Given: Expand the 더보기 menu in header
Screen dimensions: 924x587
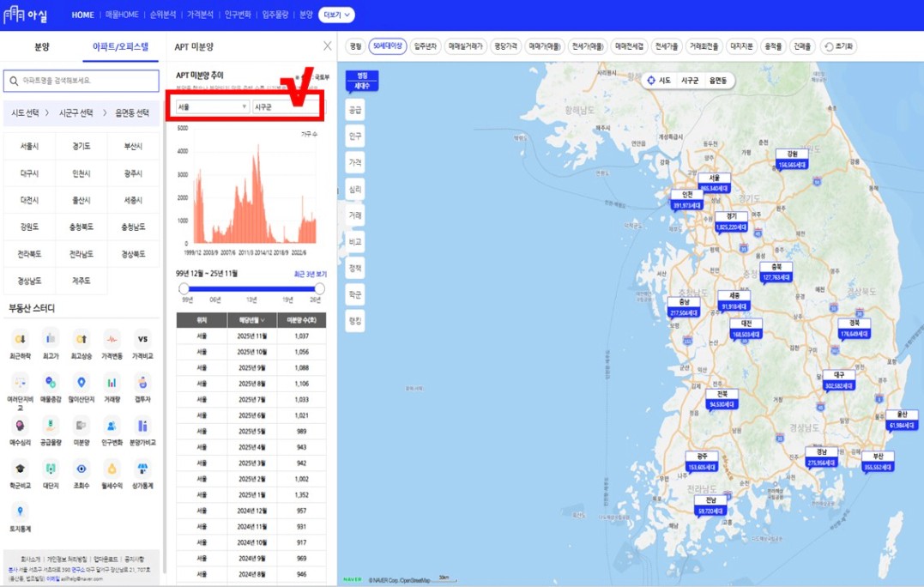Looking at the screenshot, I should tap(336, 15).
